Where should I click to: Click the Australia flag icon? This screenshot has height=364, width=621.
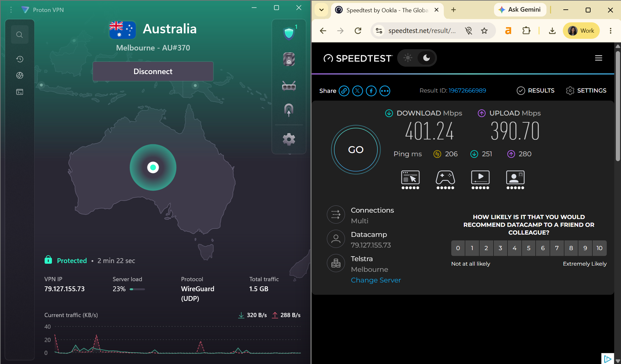(x=122, y=29)
